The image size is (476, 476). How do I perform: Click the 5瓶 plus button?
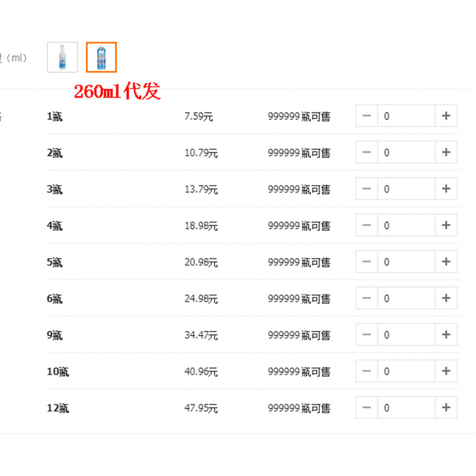446,262
